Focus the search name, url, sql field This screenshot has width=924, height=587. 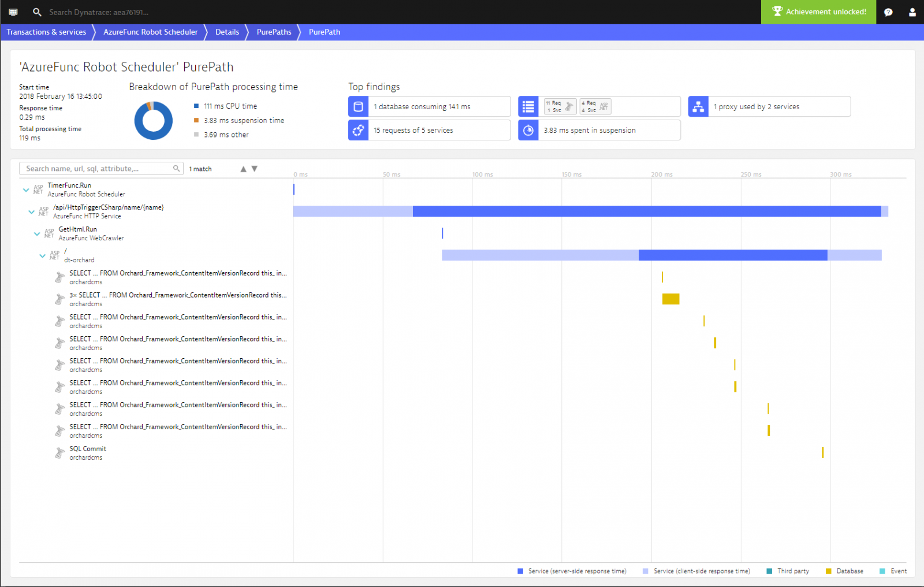(97, 169)
